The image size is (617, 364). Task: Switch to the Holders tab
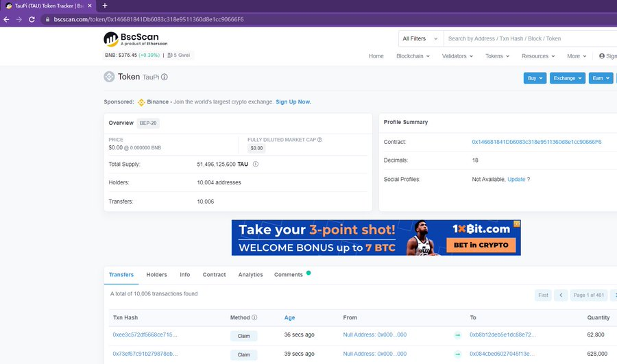156,275
